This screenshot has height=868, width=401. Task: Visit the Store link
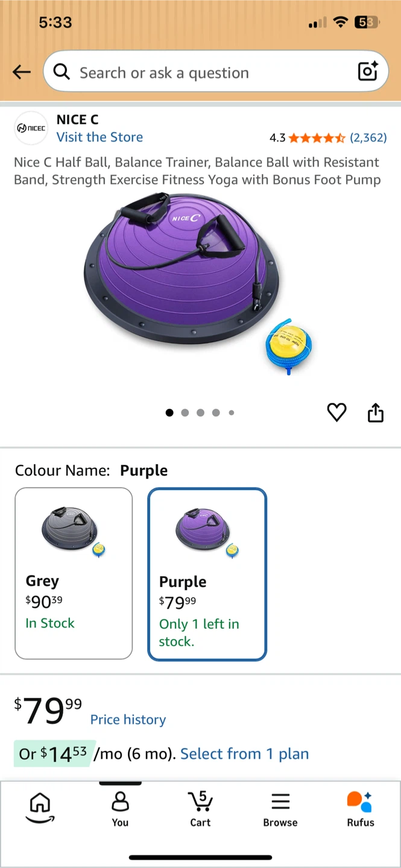tap(99, 137)
